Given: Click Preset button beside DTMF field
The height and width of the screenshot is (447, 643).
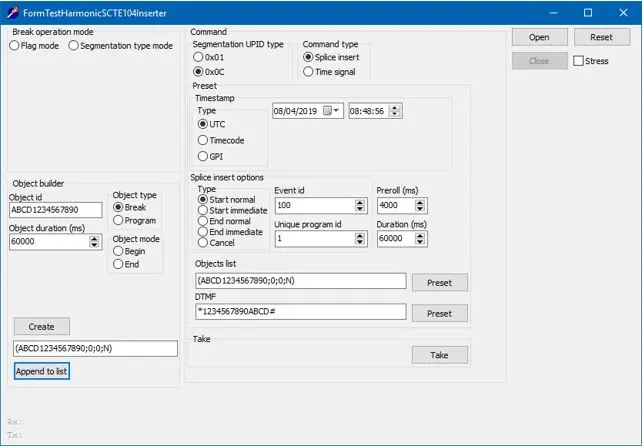Looking at the screenshot, I should click(439, 313).
